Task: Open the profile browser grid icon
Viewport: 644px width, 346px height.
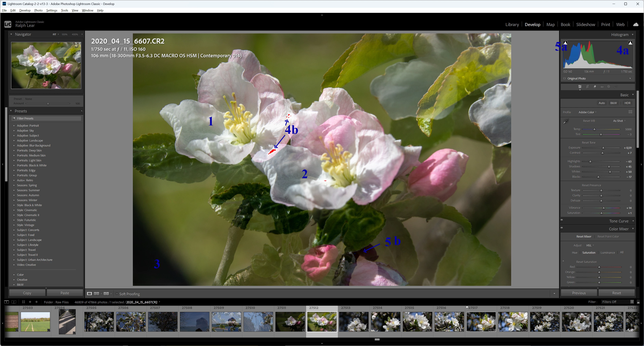Action: pos(630,112)
